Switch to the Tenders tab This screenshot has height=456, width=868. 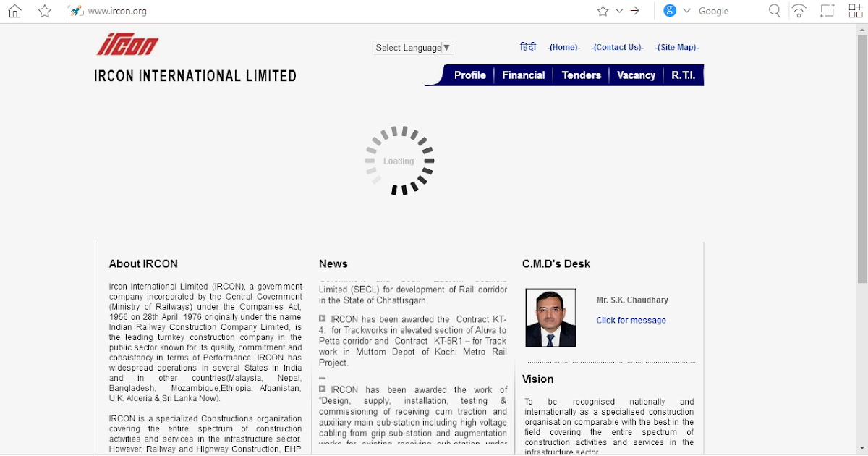click(x=581, y=75)
